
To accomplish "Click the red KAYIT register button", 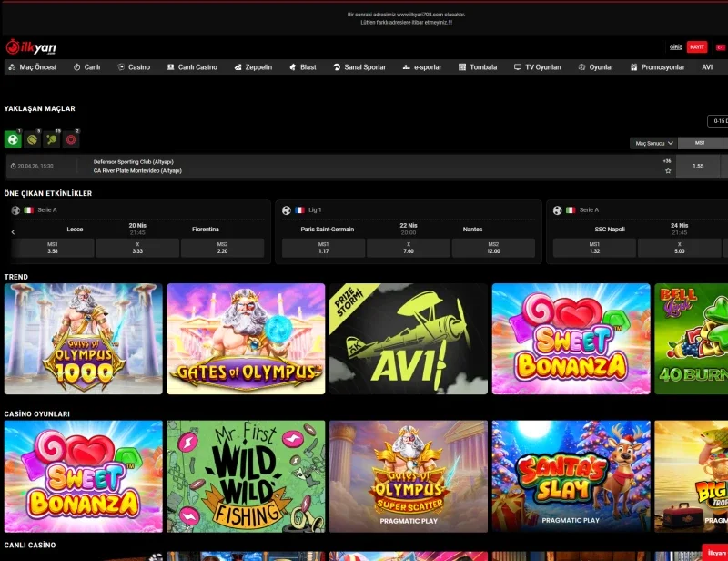I will 697,47.
